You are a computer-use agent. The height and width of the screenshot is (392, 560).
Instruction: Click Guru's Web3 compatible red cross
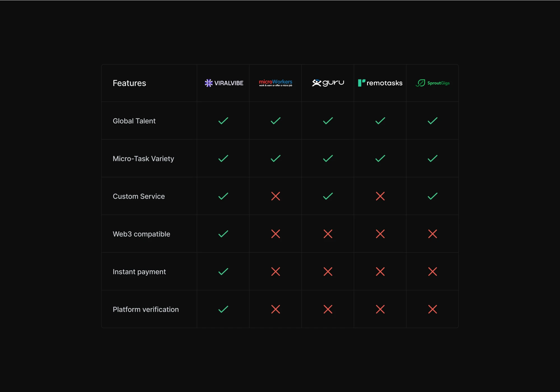328,234
